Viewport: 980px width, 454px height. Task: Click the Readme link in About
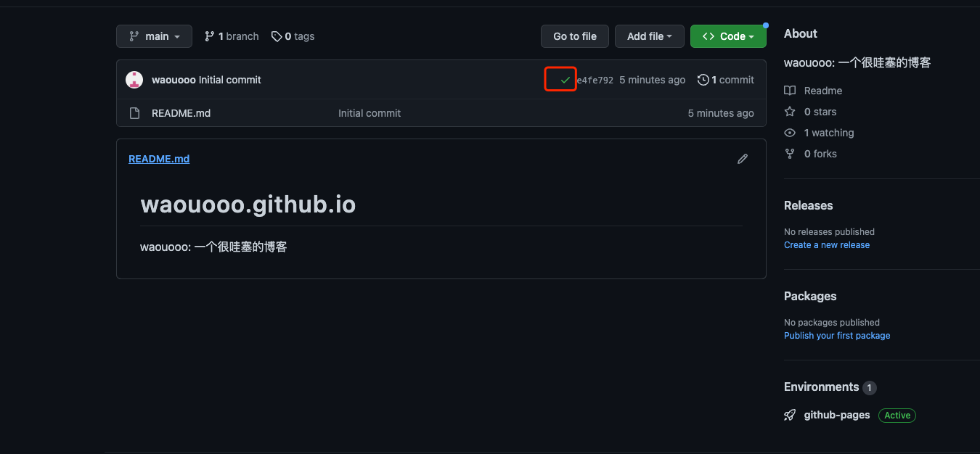pos(814,91)
